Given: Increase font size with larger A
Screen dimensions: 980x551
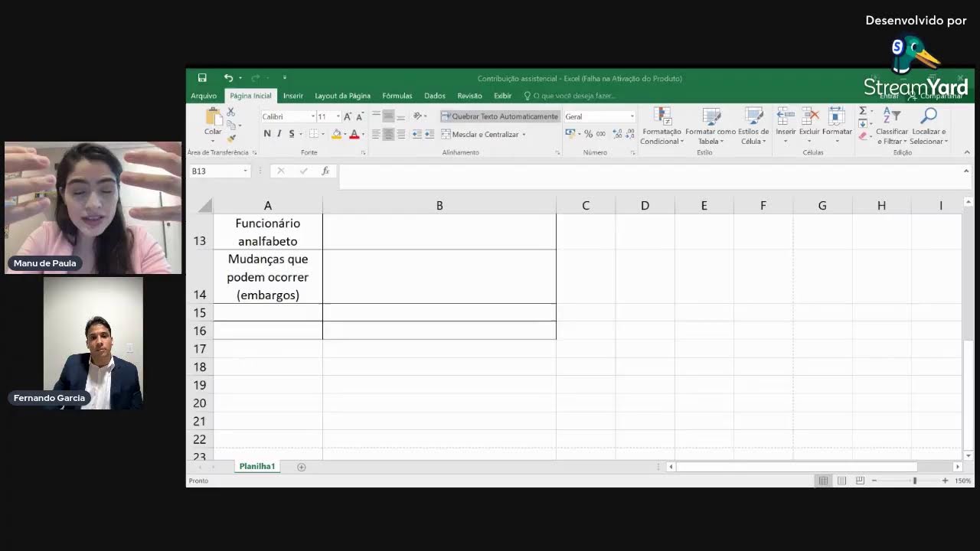Looking at the screenshot, I should point(347,116).
